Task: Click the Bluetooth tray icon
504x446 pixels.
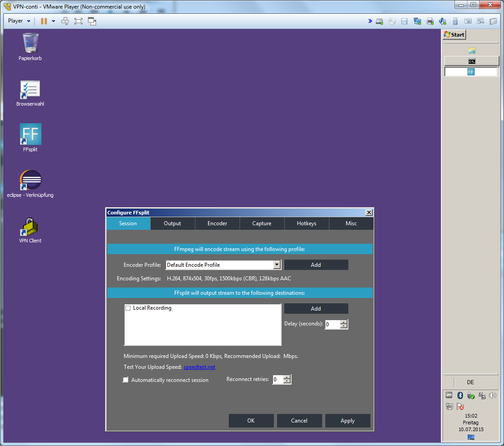Action: click(460, 395)
